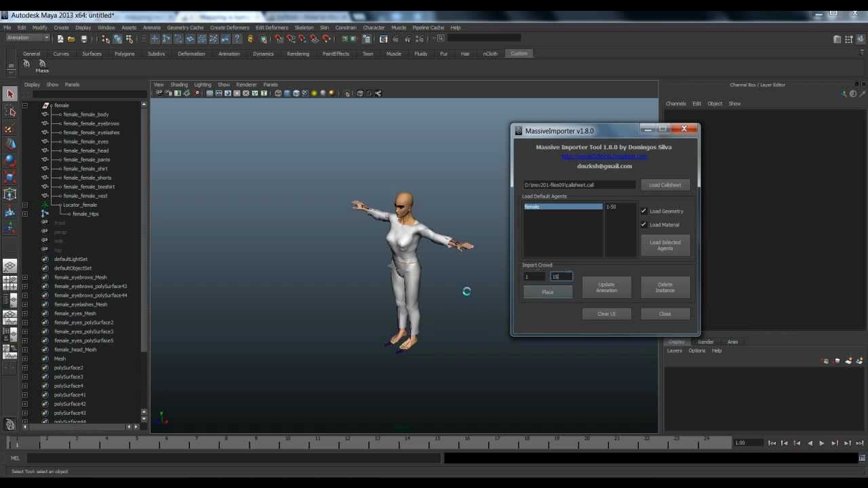Open the Skeleton menu
This screenshot has width=868, height=488.
304,28
